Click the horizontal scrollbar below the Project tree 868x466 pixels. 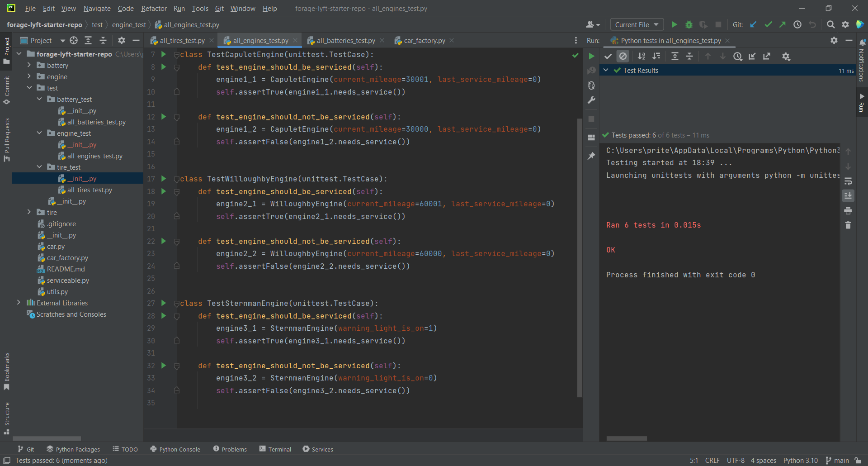[x=47, y=438]
